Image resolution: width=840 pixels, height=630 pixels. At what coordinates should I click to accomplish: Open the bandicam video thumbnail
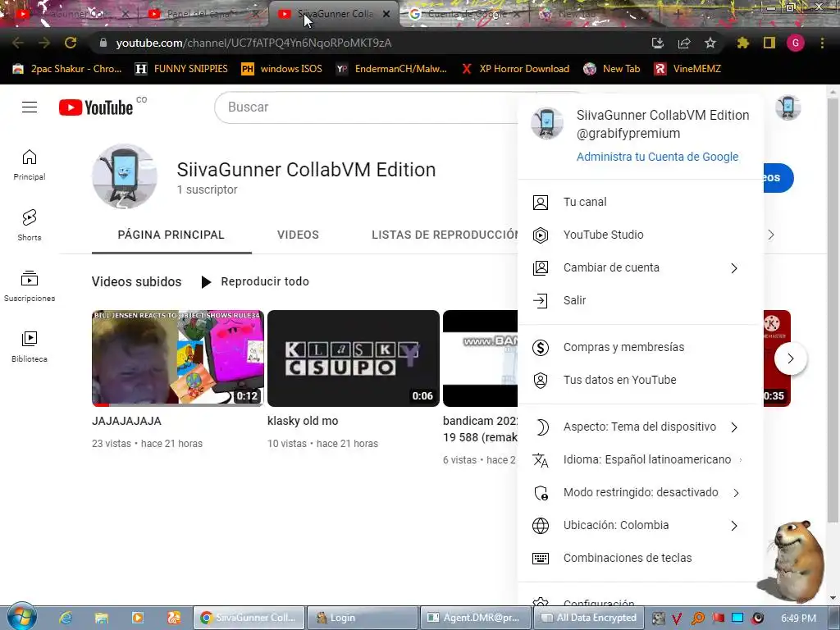[x=480, y=358]
